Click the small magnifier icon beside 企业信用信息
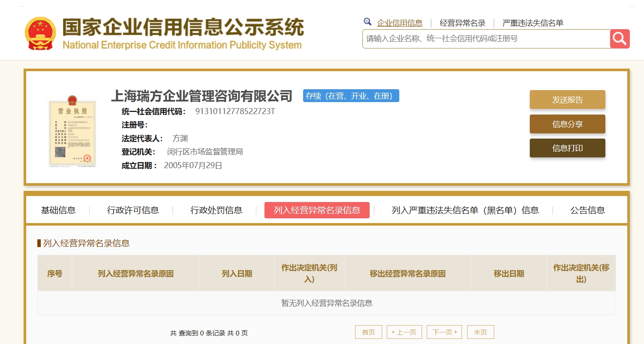Screen dimensions: 644x344 368,22
